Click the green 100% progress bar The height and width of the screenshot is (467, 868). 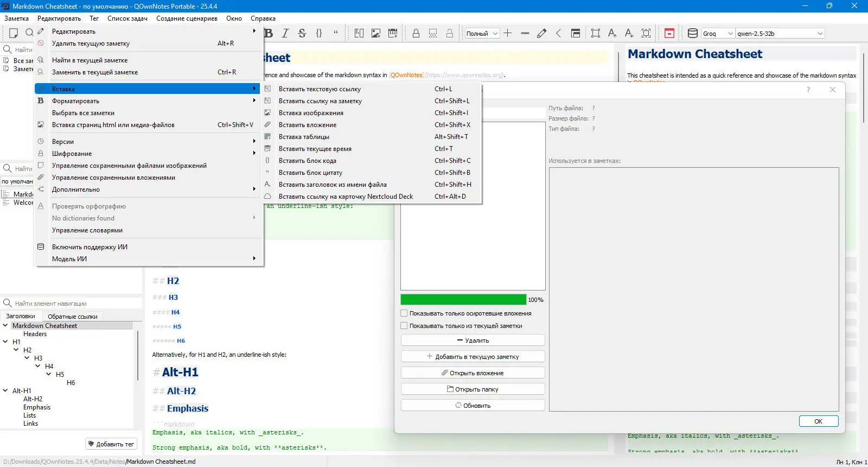(x=463, y=300)
